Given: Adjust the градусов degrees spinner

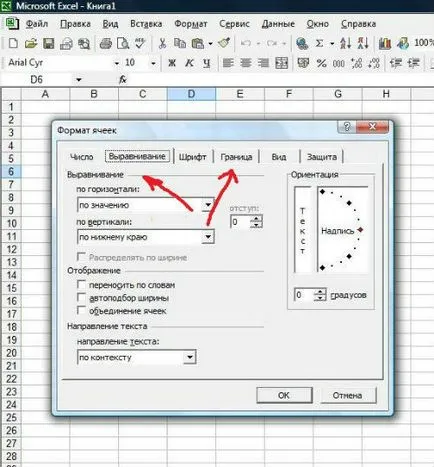Looking at the screenshot, I should pyautogui.click(x=320, y=295).
